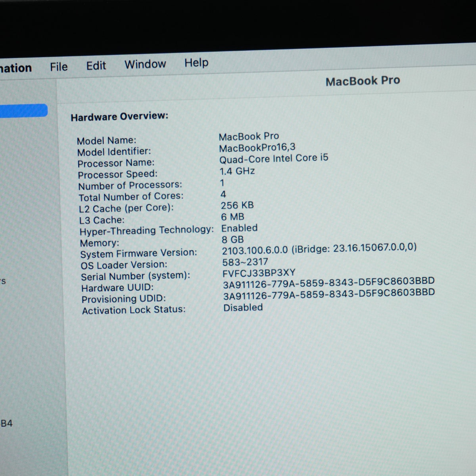Open the File menu
Image resolution: width=476 pixels, height=476 pixels.
pos(59,67)
